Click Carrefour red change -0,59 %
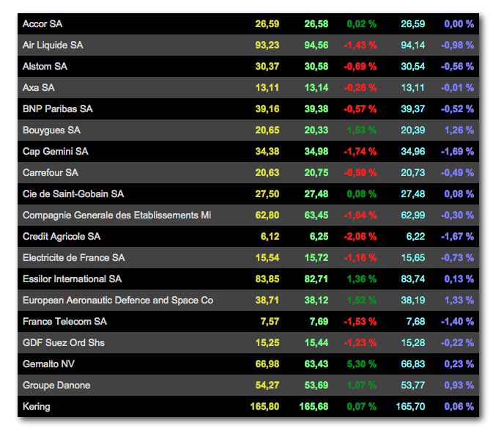504x442 pixels. 360,172
